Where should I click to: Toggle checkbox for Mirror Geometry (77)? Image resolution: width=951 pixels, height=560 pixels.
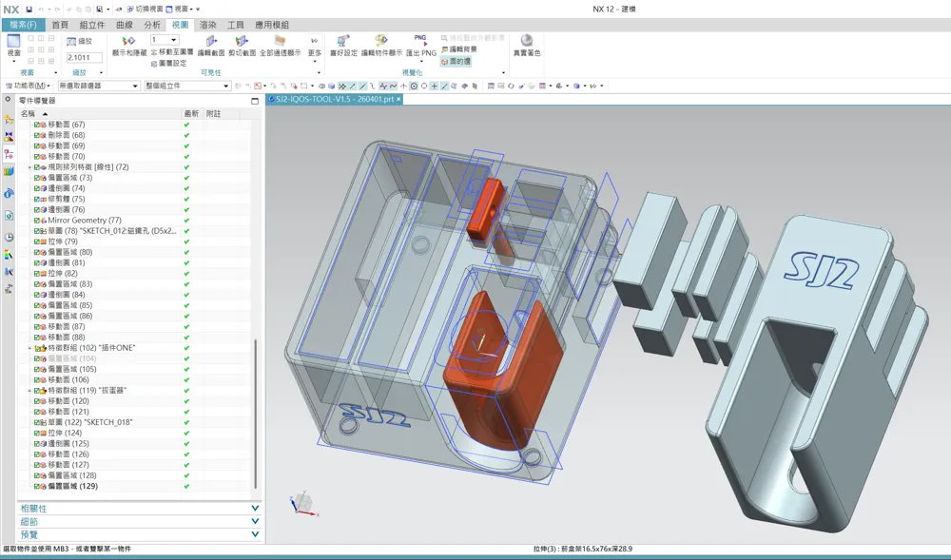coord(37,220)
